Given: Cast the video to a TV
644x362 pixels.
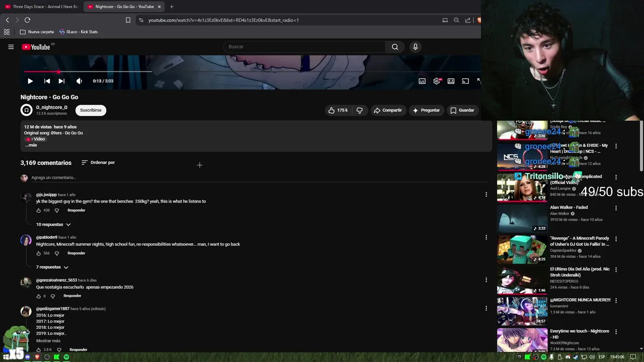Looking at the screenshot, I should point(465,81).
